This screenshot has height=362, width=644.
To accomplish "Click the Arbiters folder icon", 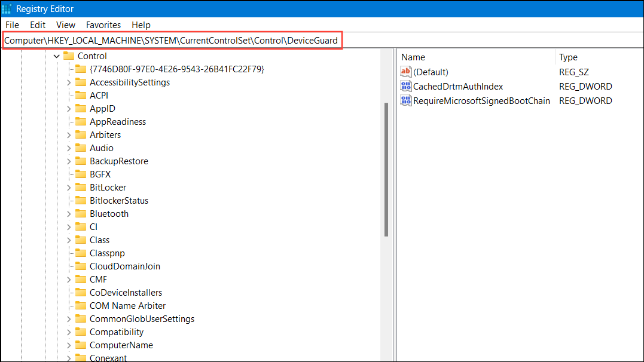I will (x=81, y=134).
